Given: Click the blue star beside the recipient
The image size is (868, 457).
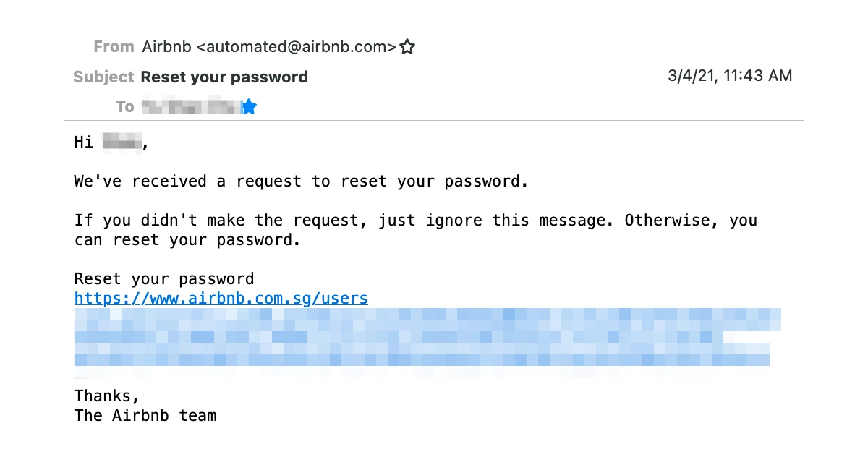Looking at the screenshot, I should pyautogui.click(x=250, y=107).
